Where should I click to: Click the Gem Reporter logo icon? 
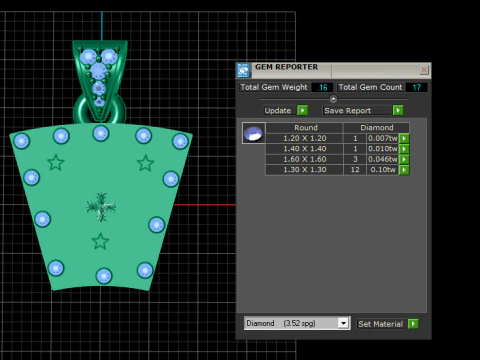coord(244,70)
